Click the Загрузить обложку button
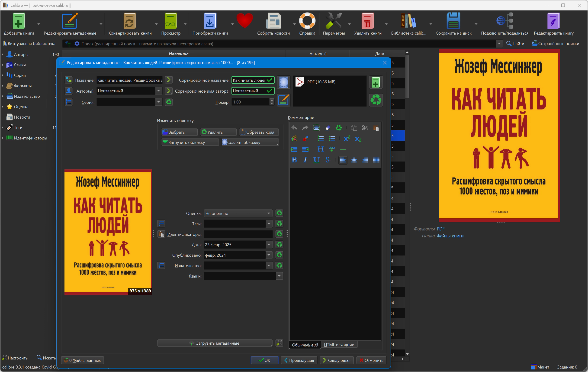Screen dimensions: 588x372 [190, 142]
